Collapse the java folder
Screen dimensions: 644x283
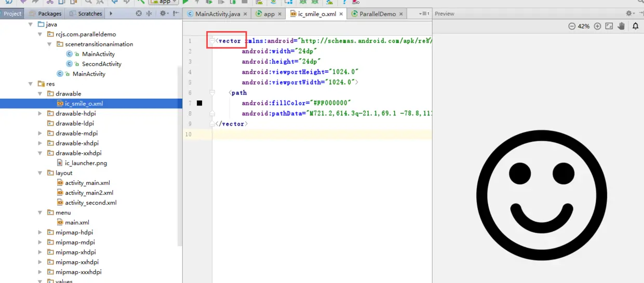point(31,24)
